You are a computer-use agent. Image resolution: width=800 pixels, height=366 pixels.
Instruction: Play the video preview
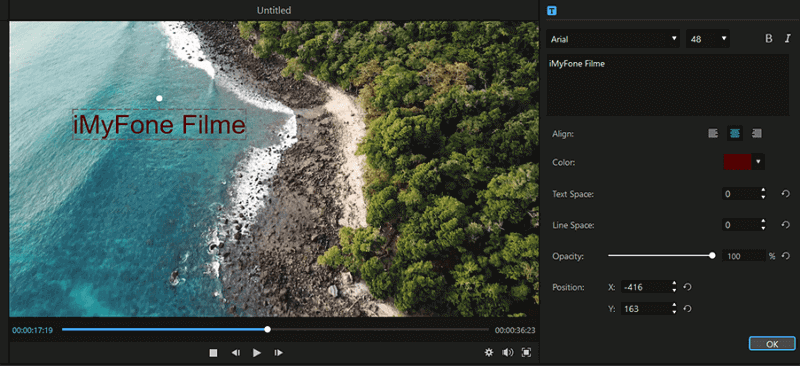(x=257, y=353)
